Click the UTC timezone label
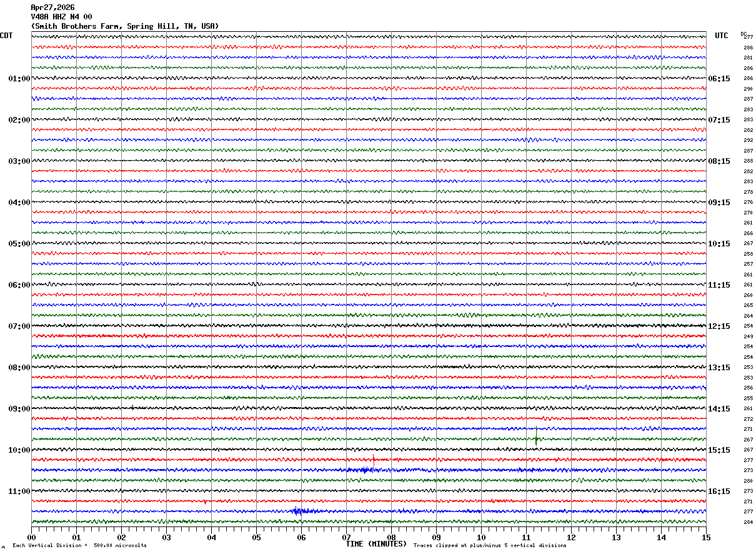 [722, 36]
